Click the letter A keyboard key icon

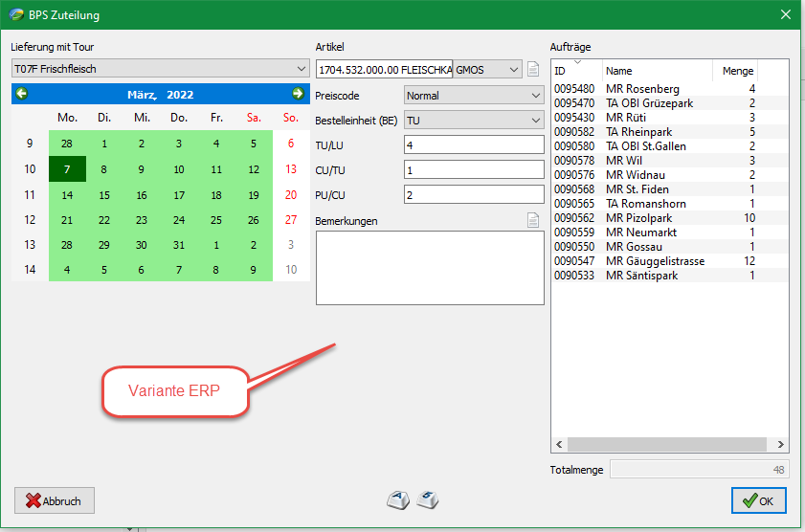[398, 499]
